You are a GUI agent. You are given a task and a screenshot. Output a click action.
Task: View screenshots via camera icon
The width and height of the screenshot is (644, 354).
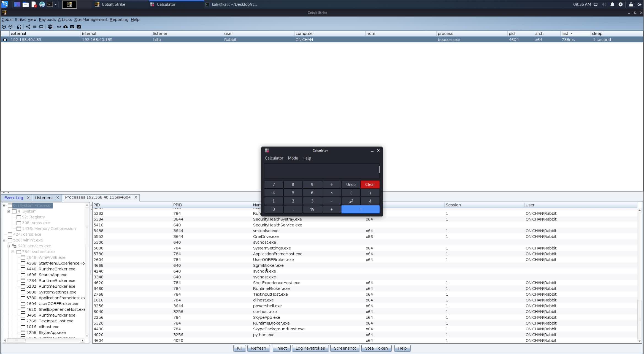tap(79, 27)
